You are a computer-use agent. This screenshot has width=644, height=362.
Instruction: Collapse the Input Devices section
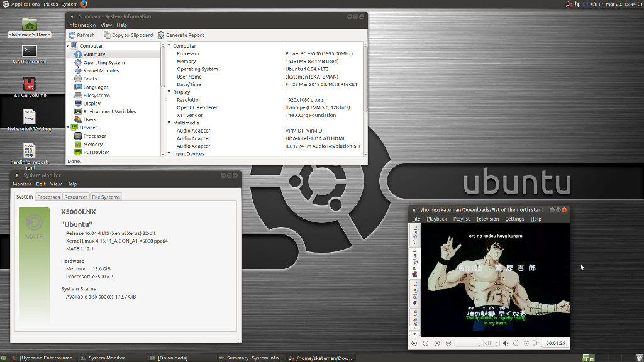tap(169, 153)
